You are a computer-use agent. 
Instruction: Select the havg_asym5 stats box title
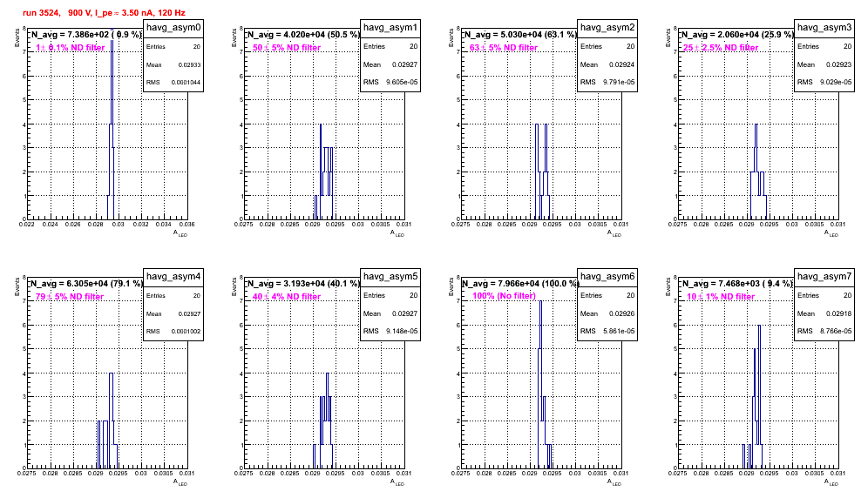click(390, 277)
